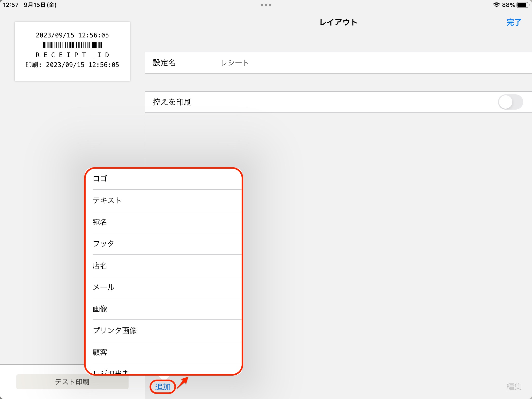Tap the receipt preview thumbnail
The width and height of the screenshot is (532, 399).
72,51
